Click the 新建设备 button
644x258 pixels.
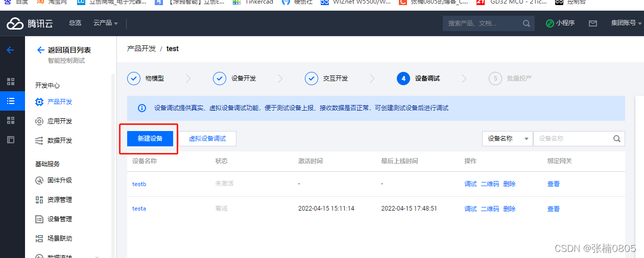(x=150, y=139)
